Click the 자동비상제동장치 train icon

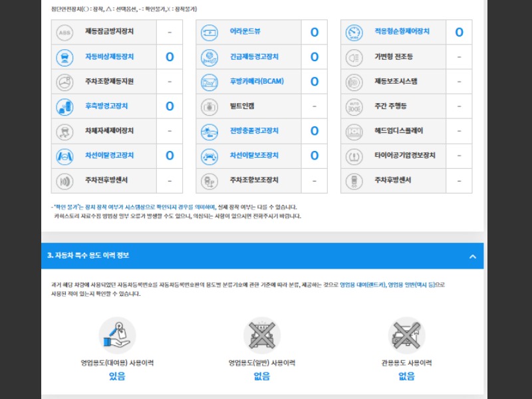(x=65, y=57)
